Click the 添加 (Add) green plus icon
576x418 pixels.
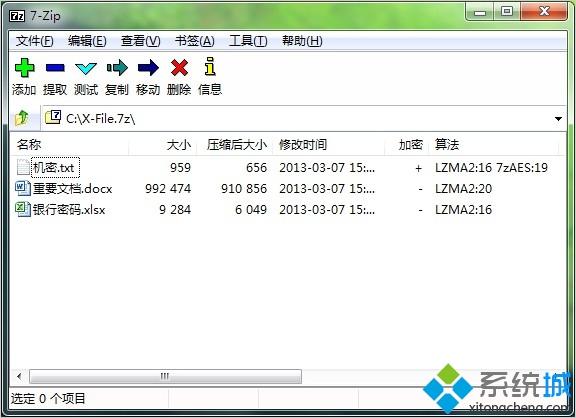point(25,68)
